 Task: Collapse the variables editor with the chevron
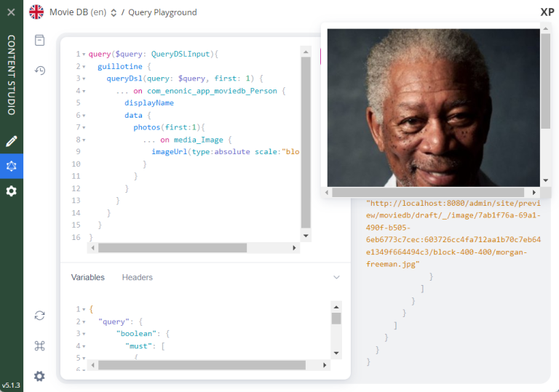tap(336, 277)
